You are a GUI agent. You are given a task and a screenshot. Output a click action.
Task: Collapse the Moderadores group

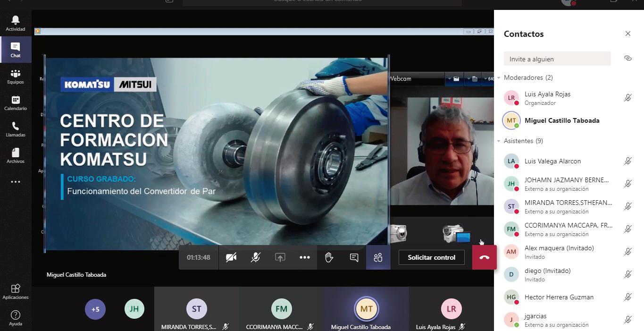click(499, 77)
